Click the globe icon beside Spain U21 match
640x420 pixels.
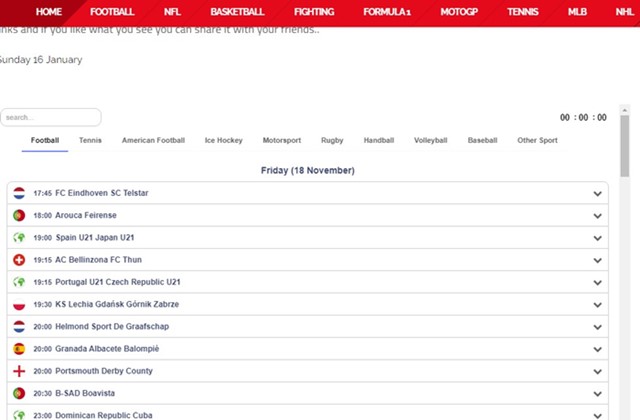coord(19,238)
